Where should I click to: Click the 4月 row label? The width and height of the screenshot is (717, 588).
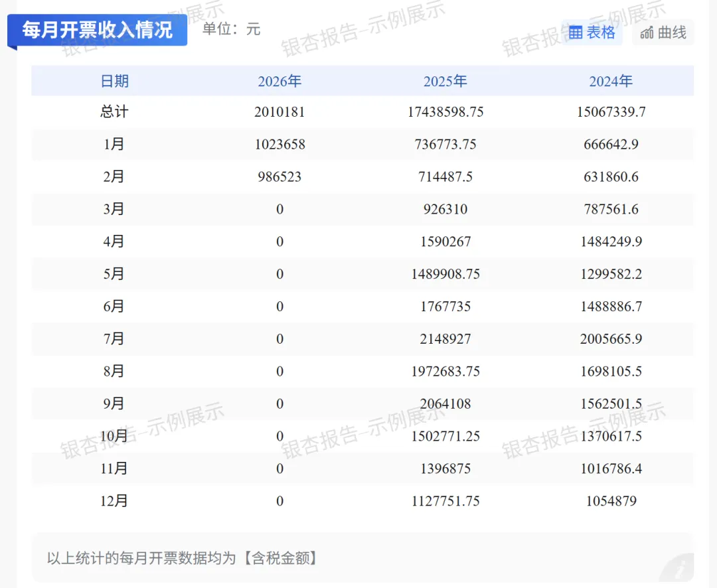(x=114, y=242)
